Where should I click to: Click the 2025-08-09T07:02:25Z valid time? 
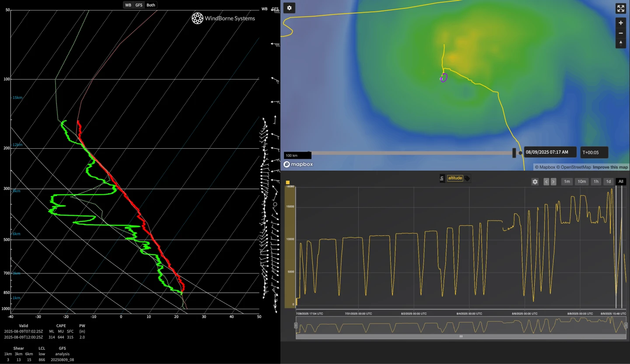tap(23, 332)
